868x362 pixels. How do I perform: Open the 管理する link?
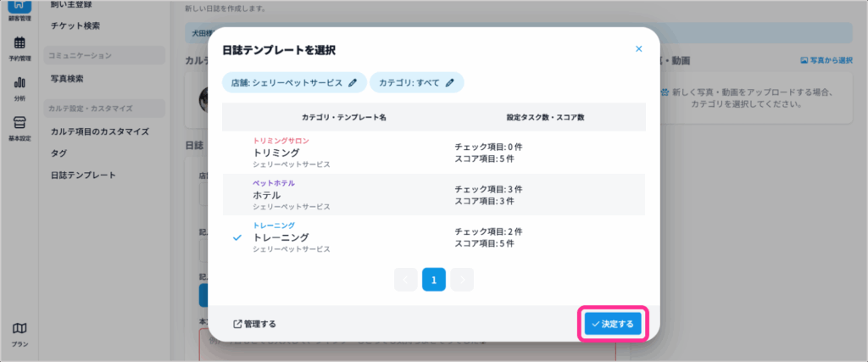click(254, 324)
